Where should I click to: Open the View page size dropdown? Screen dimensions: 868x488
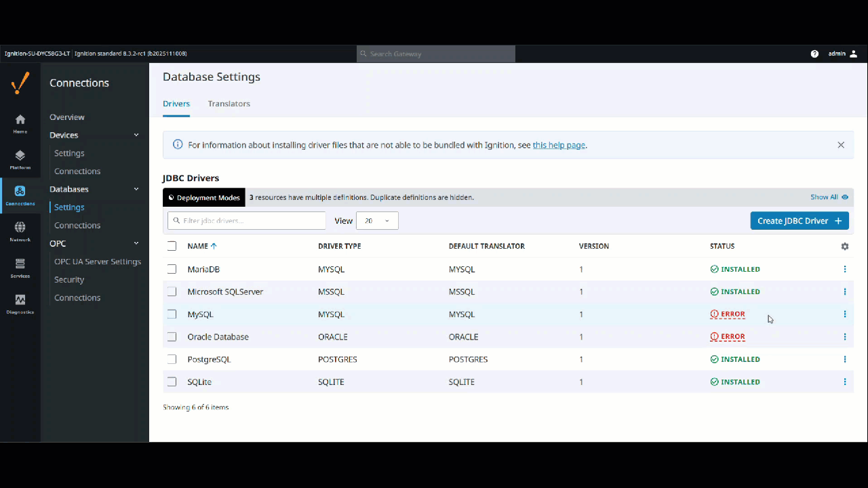(x=377, y=220)
